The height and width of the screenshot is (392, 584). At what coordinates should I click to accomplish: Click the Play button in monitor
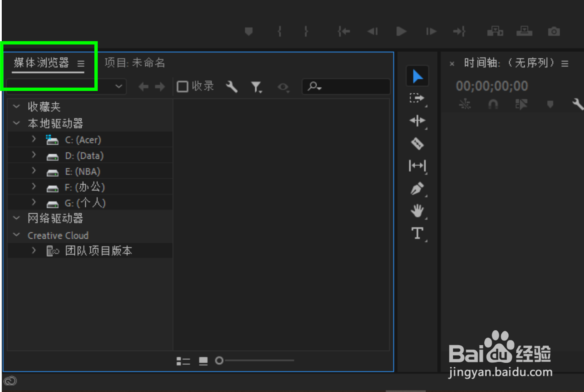[x=401, y=32]
